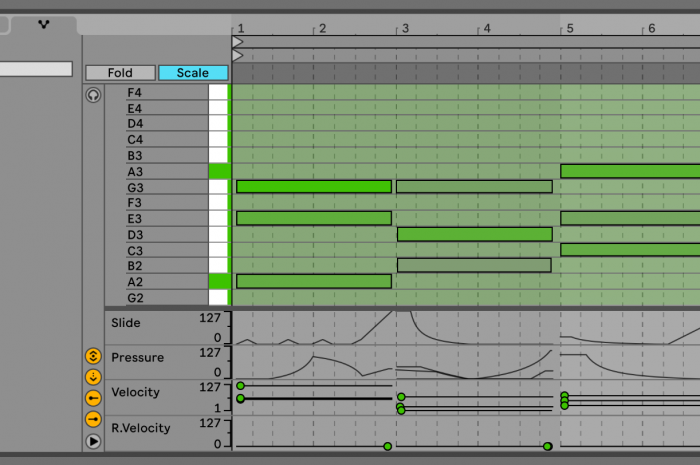700x465 pixels.
Task: Select the B2 note in bar 3
Action: pyautogui.click(x=474, y=265)
